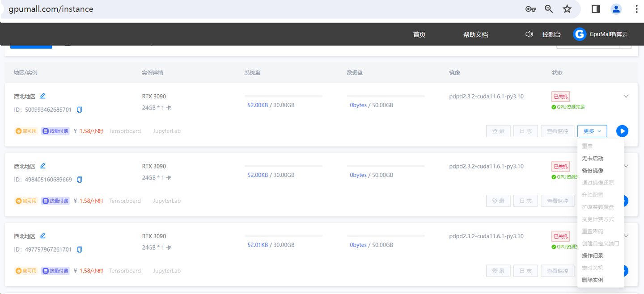Viewport: 644px width, 294px height.
Task: Click 帮助文档 in the top navigation
Action: (475, 34)
